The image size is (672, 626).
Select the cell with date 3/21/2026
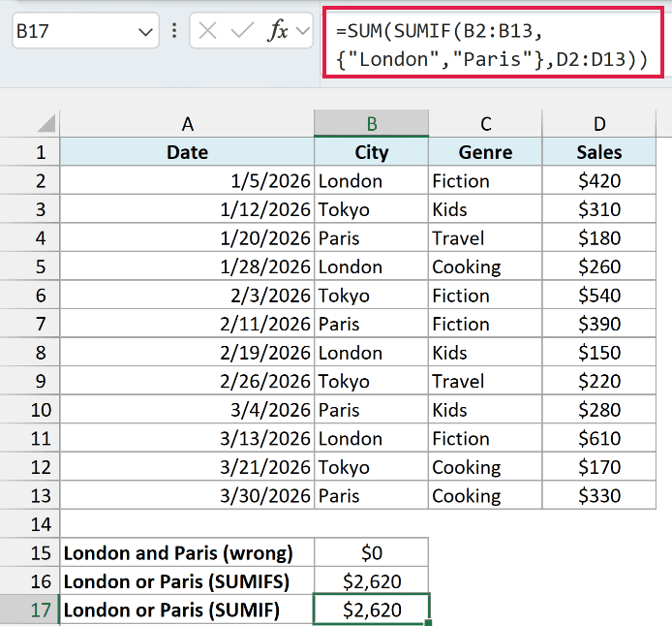pyautogui.click(x=187, y=467)
